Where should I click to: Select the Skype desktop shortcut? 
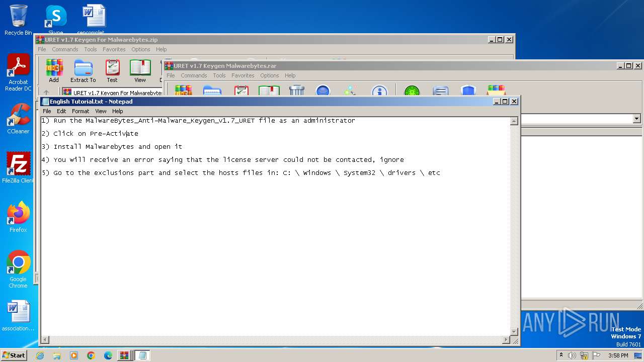coord(55,20)
